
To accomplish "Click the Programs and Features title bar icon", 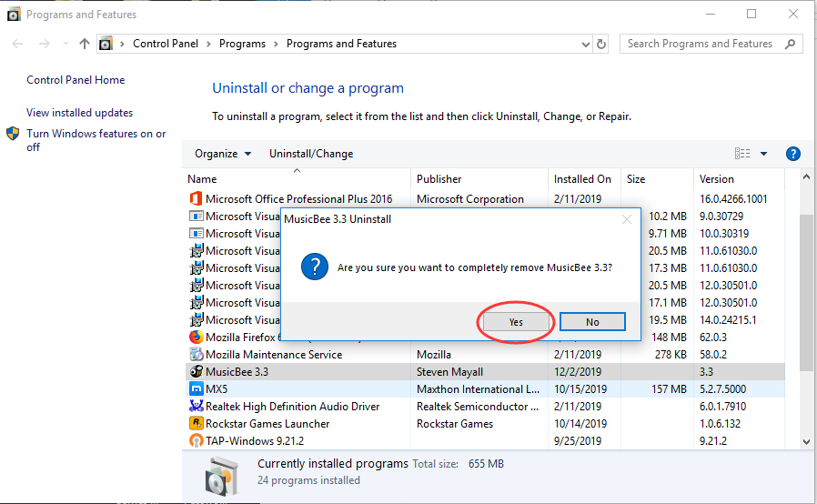I will (14, 14).
